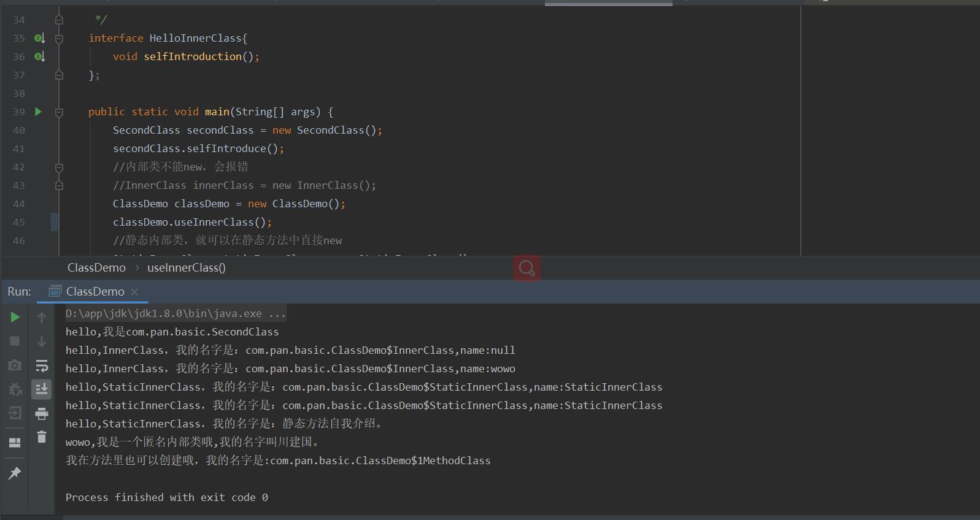Screen dimensions: 980x520
Task: Click the ClassDemo breadcrumb
Action: (x=96, y=268)
